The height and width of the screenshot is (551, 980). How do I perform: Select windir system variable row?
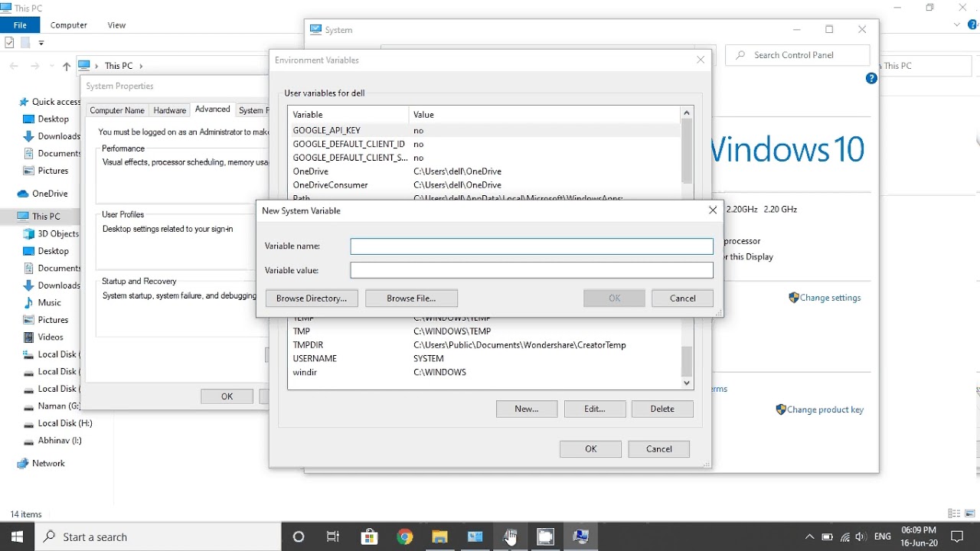(x=484, y=373)
